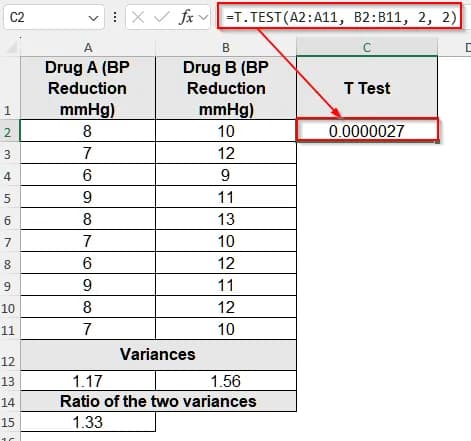Open the Insert Function fx icon

tap(186, 17)
